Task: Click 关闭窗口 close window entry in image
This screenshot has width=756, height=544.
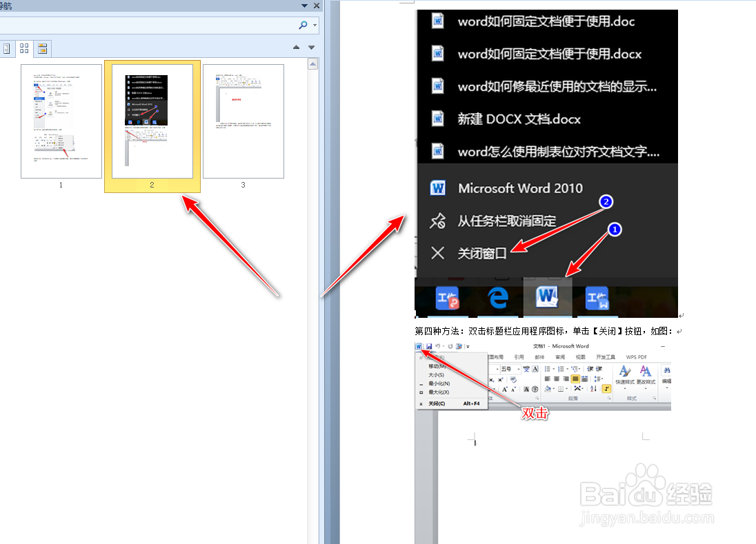Action: tap(481, 253)
